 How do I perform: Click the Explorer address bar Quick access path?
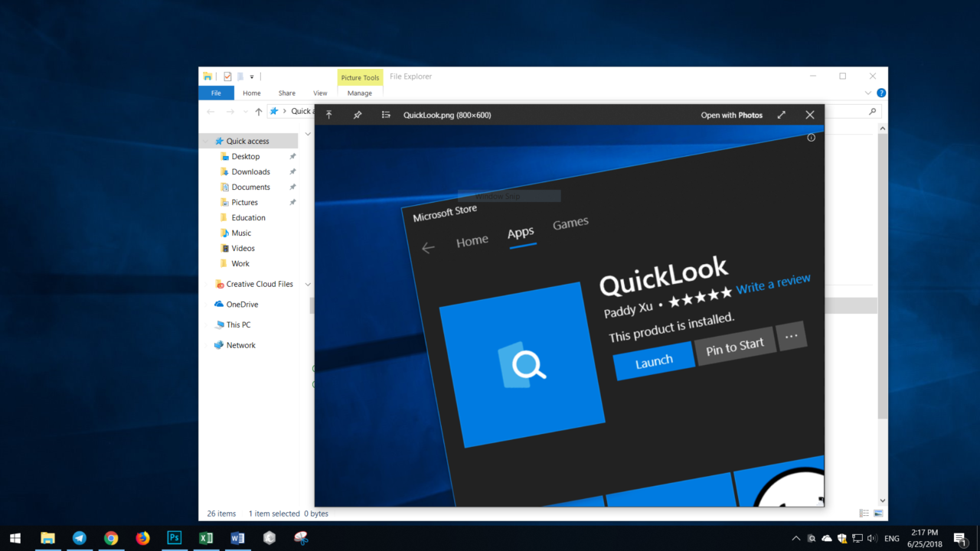coord(302,111)
